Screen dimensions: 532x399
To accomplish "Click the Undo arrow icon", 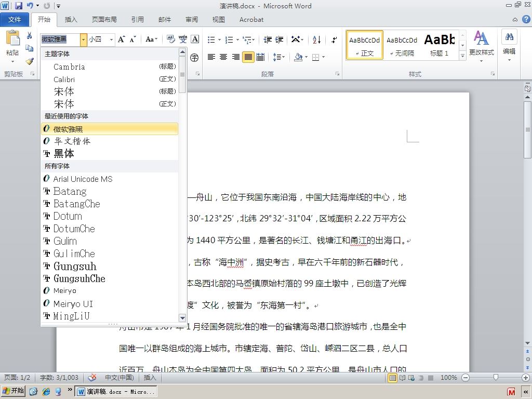I will 30,6.
